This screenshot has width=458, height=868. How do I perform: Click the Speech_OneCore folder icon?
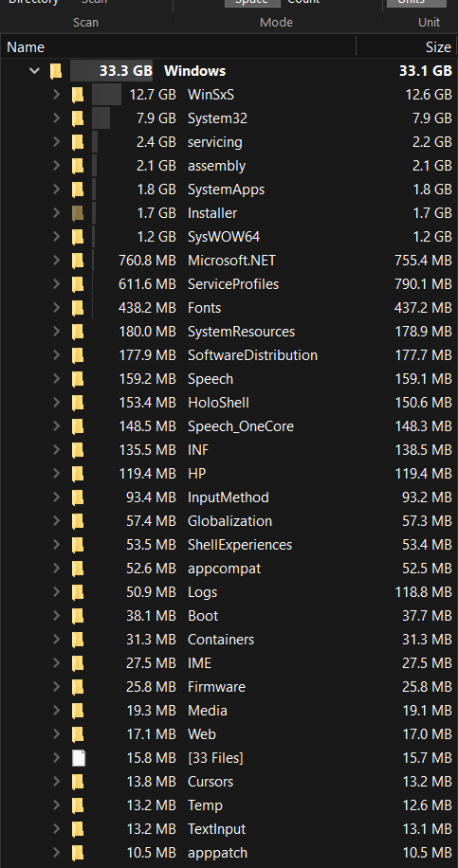point(78,426)
